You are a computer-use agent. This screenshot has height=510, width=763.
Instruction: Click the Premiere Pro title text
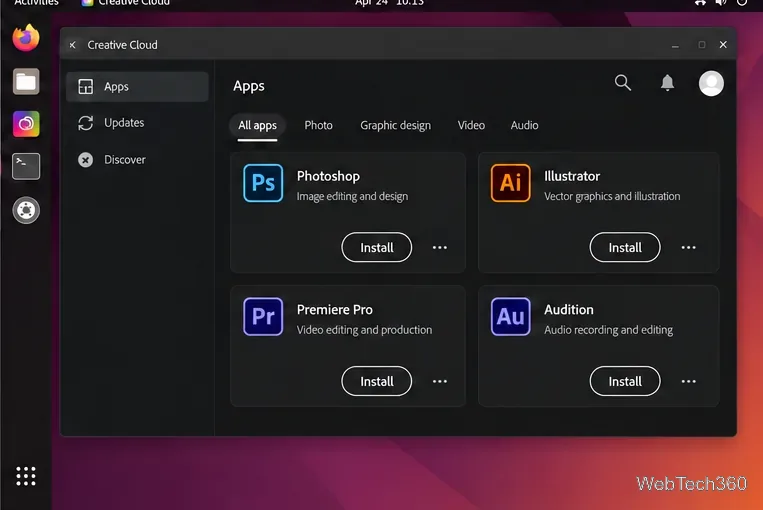pos(335,310)
